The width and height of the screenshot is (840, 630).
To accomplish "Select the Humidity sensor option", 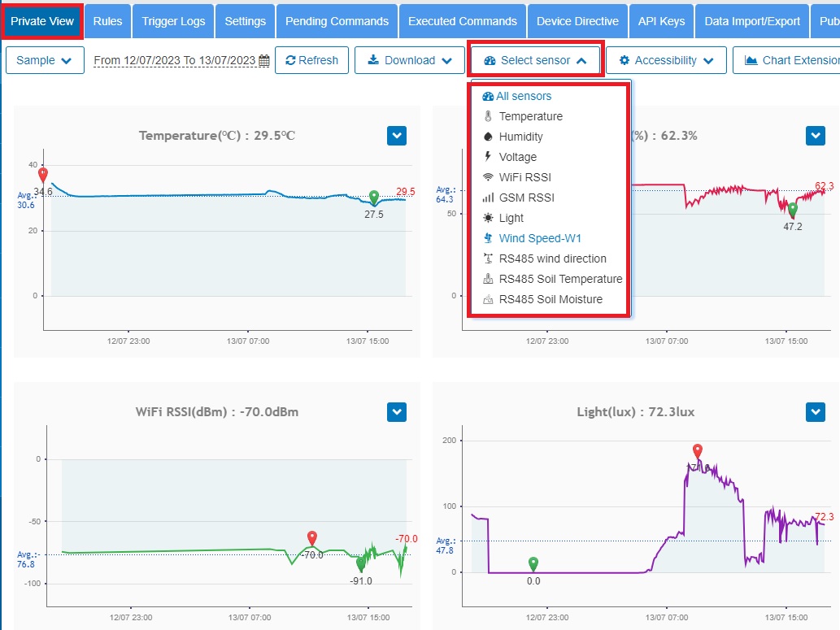I will [520, 137].
